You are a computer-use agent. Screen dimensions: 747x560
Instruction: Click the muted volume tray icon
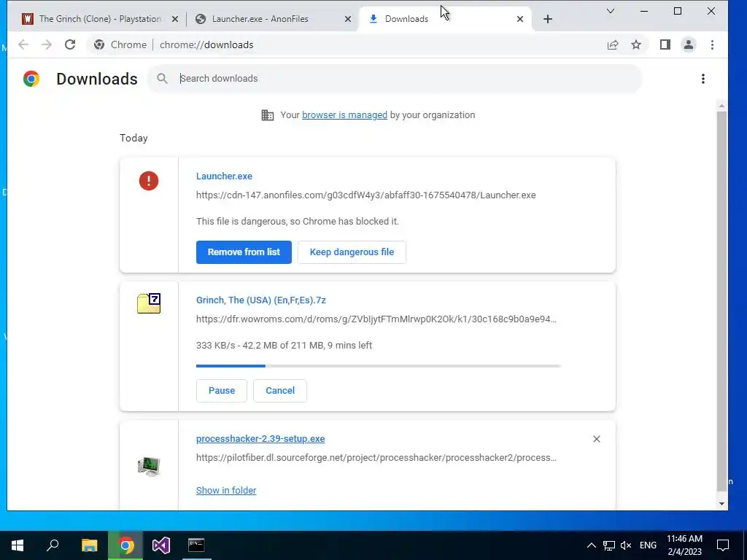tap(627, 545)
